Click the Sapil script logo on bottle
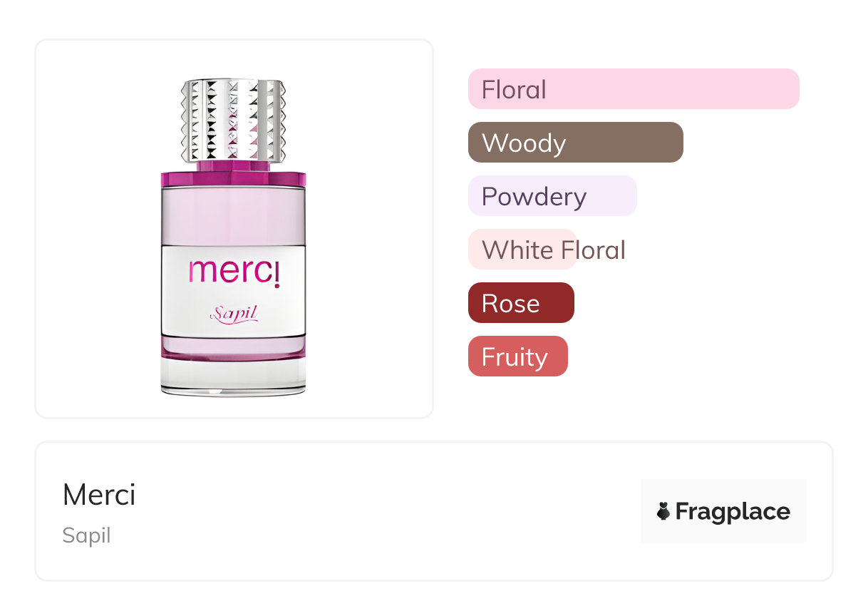The image size is (868, 616). 233,313
